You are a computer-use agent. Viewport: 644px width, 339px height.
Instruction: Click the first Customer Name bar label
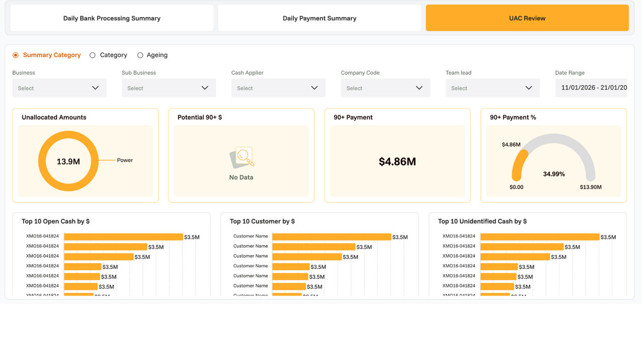click(x=251, y=236)
